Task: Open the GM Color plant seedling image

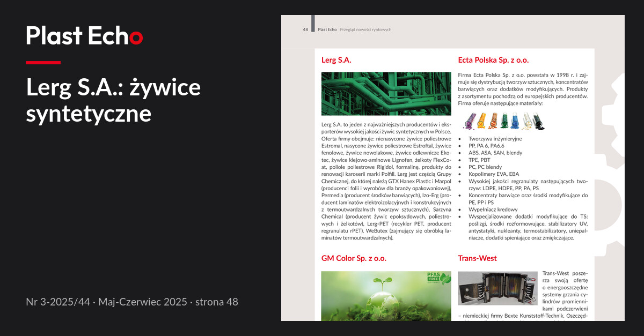Action: 386,296
